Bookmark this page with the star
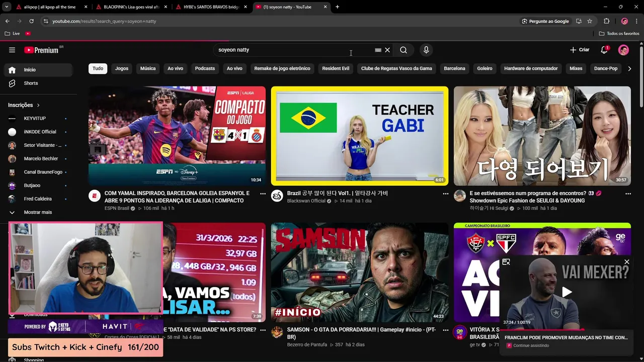Image resolution: width=644 pixels, height=362 pixels. [x=590, y=21]
